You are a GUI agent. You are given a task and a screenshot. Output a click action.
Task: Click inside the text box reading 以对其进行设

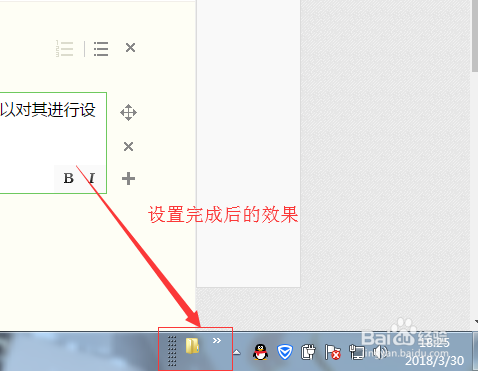click(53, 143)
